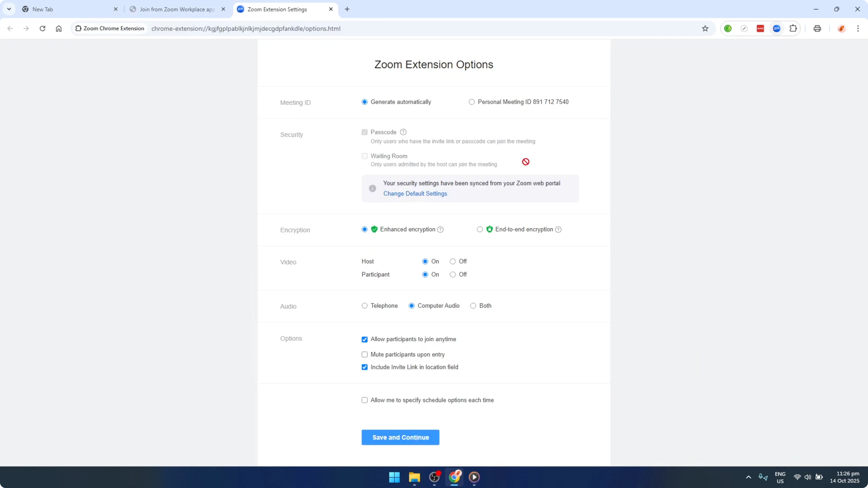Open the red square extension icon
This screenshot has height=488, width=868.
(760, 29)
